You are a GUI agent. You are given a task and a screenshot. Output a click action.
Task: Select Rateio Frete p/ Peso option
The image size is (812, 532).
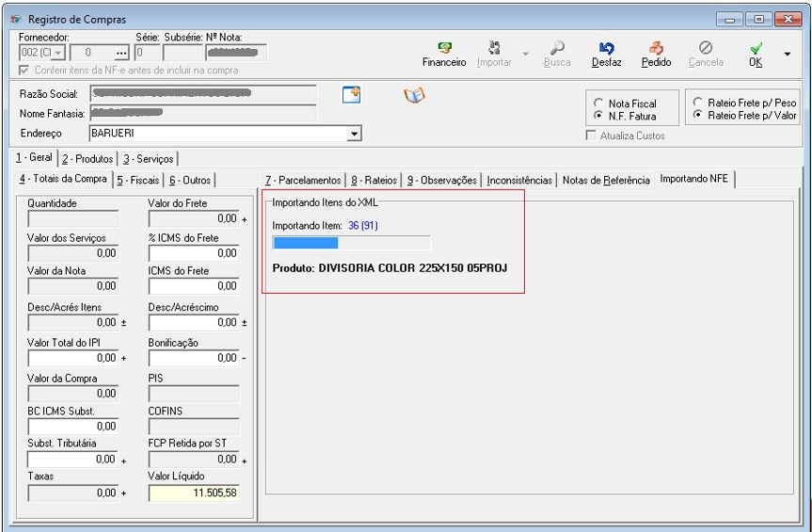point(698,101)
